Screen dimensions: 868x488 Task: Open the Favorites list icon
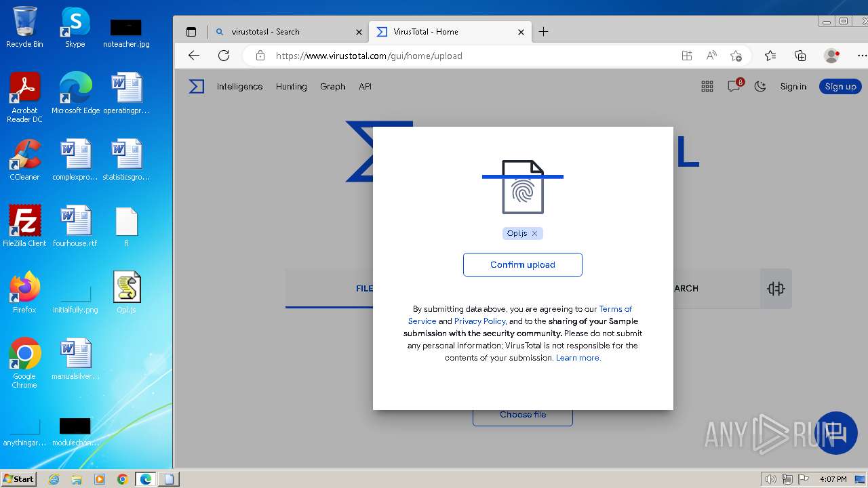click(770, 56)
